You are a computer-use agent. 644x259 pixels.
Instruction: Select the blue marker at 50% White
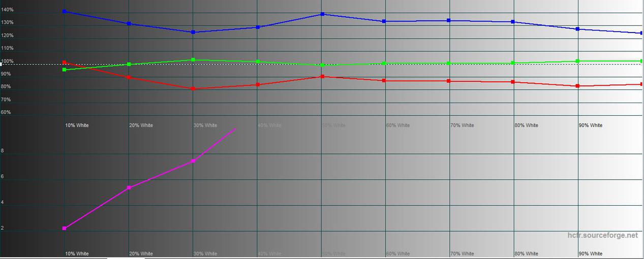click(322, 14)
